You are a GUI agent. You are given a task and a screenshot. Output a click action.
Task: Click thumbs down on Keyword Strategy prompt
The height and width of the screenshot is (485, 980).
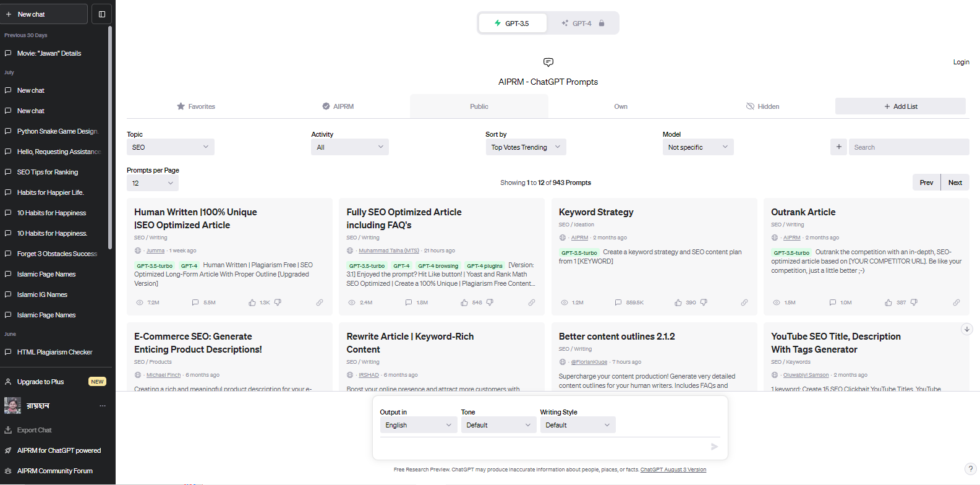(704, 303)
